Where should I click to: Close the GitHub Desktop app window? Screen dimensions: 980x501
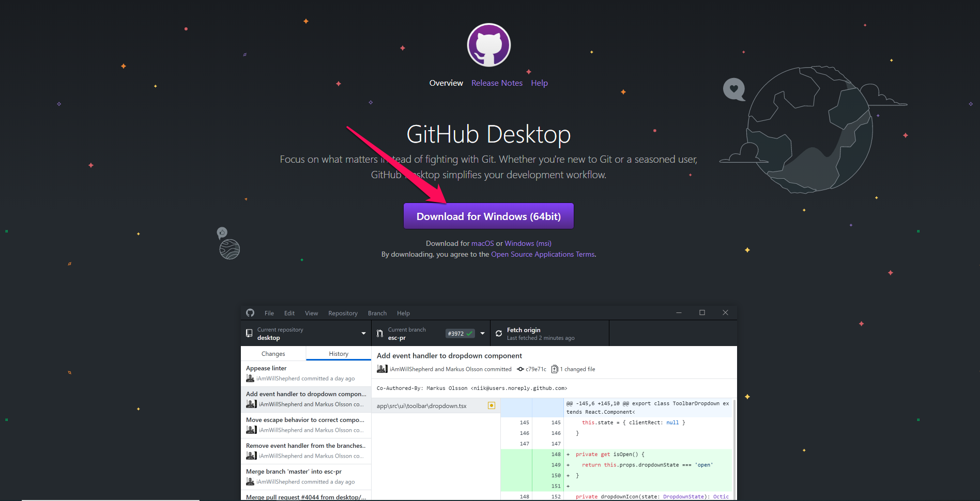(725, 312)
